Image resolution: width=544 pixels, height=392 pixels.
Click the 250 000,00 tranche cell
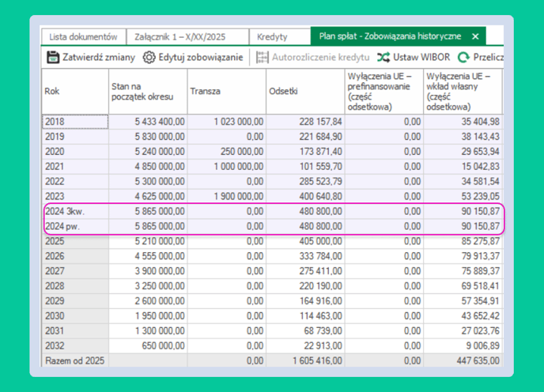point(227,152)
